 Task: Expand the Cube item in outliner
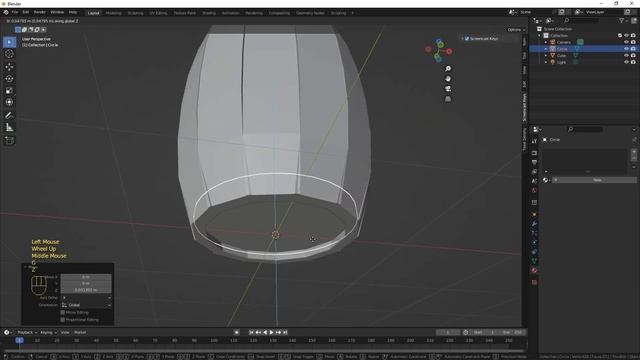tap(546, 55)
